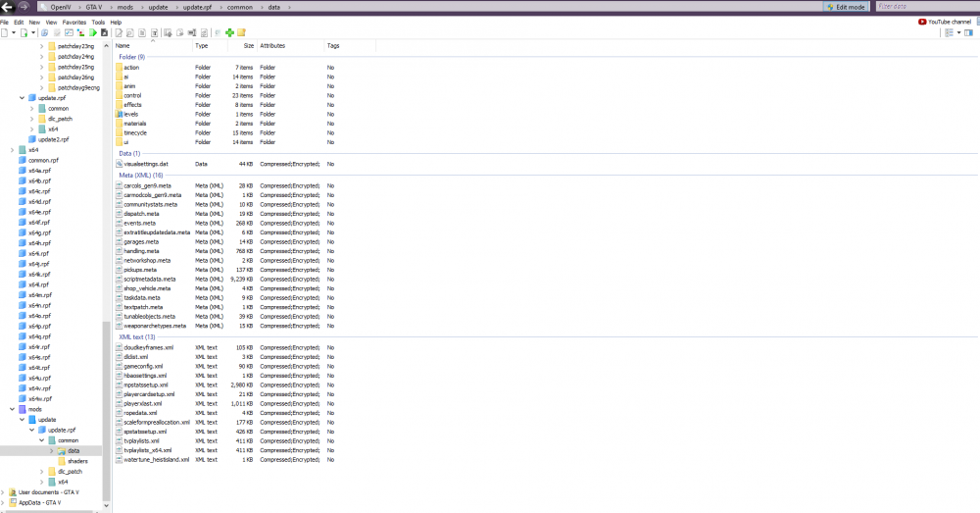Expand the patchday23ng tree node
Viewport: 980px width, 513px height.
[x=42, y=46]
